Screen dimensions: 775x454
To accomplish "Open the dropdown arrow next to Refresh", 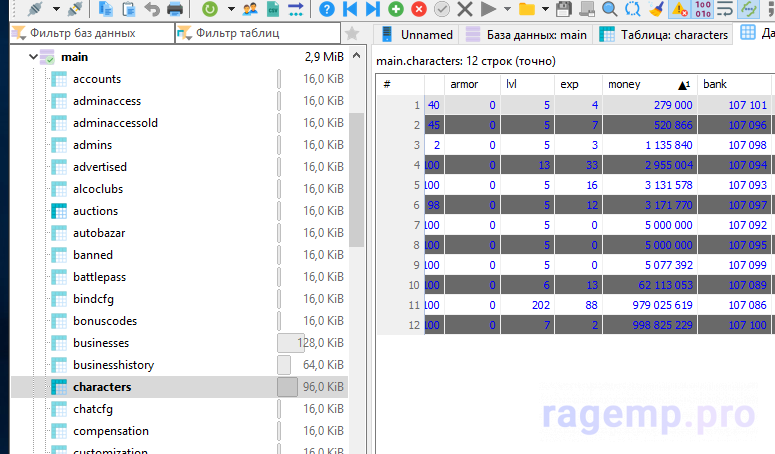I will 230,9.
